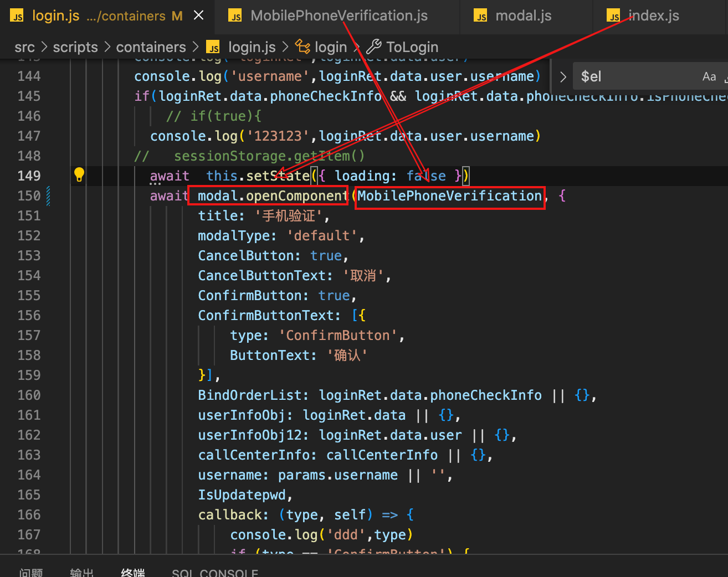Select the login.js tab title

click(56, 16)
